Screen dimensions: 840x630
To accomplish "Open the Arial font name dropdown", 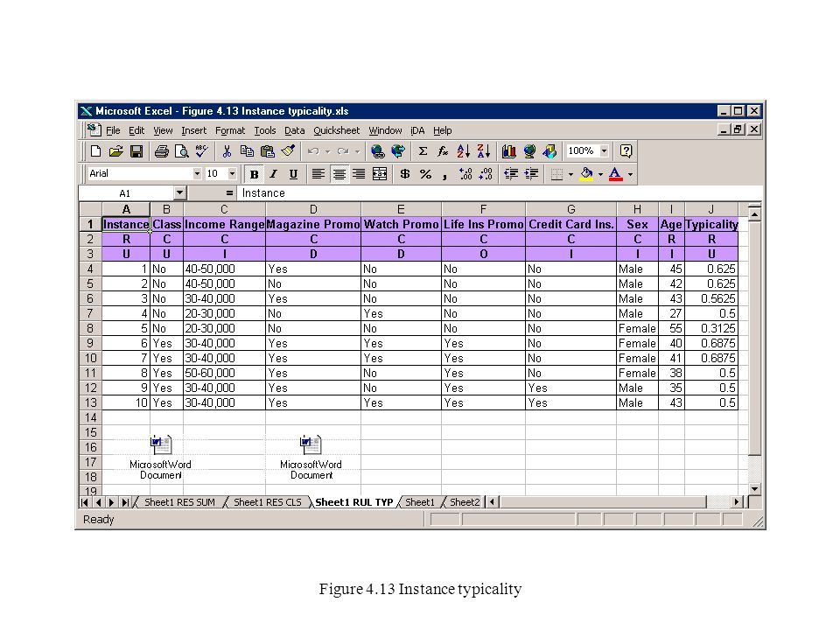I will [197, 174].
